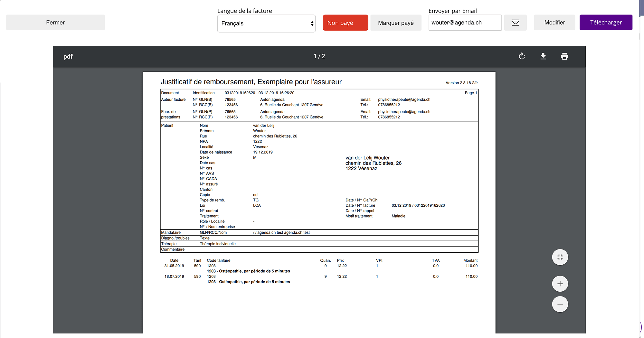Viewport: 644px width, 338px height.
Task: Click the pdf title in viewer toolbar
Action: point(68,57)
